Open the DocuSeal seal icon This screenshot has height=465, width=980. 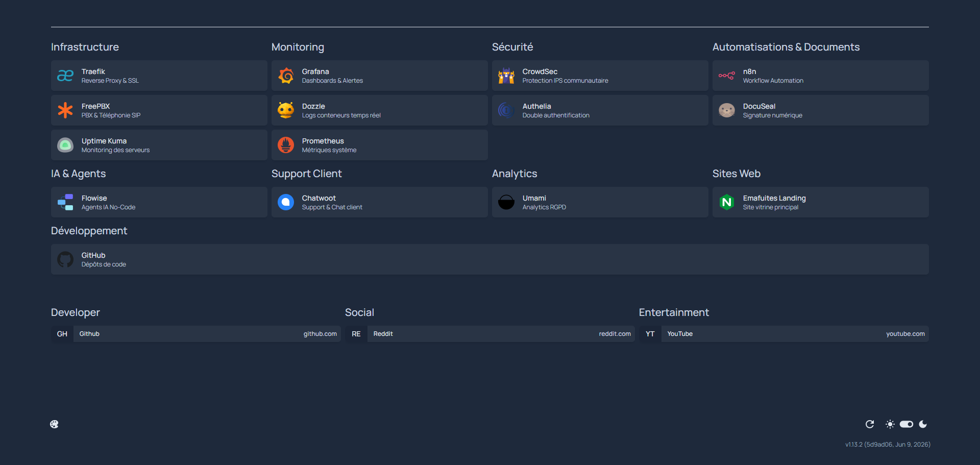tap(727, 110)
